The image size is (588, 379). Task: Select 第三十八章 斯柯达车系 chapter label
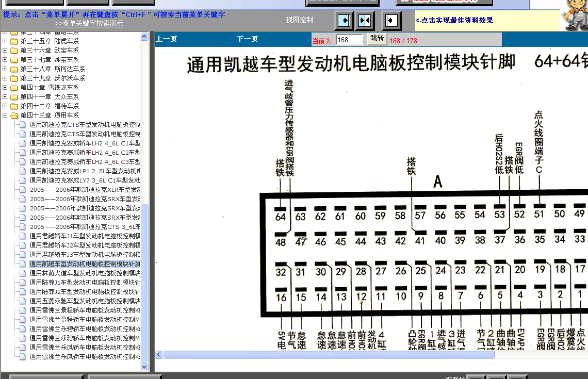pyautogui.click(x=53, y=69)
